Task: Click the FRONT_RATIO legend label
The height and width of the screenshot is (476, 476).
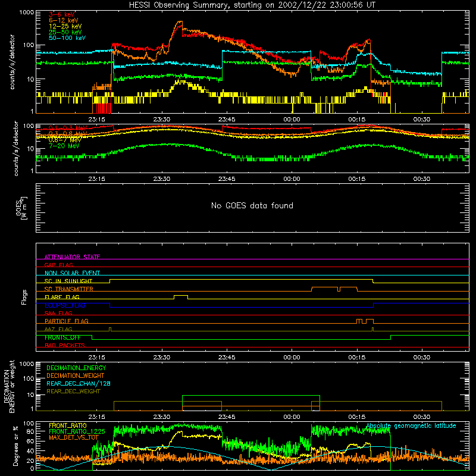Action: coord(68,425)
